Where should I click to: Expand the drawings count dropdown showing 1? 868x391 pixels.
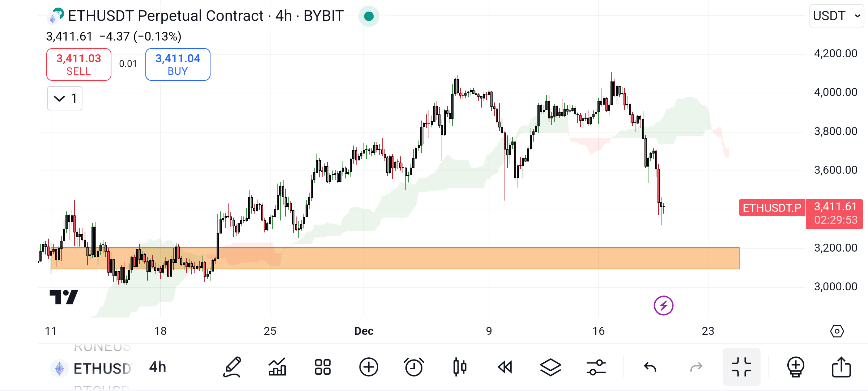point(64,98)
